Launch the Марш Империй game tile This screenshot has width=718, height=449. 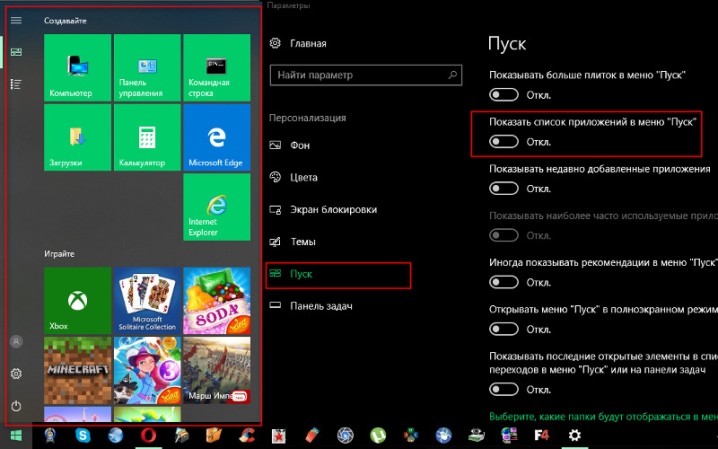pos(217,370)
